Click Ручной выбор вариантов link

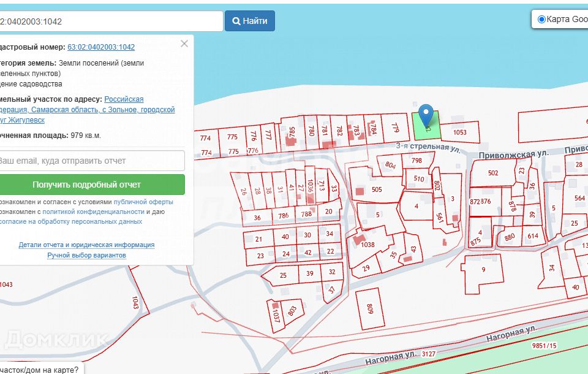(86, 255)
